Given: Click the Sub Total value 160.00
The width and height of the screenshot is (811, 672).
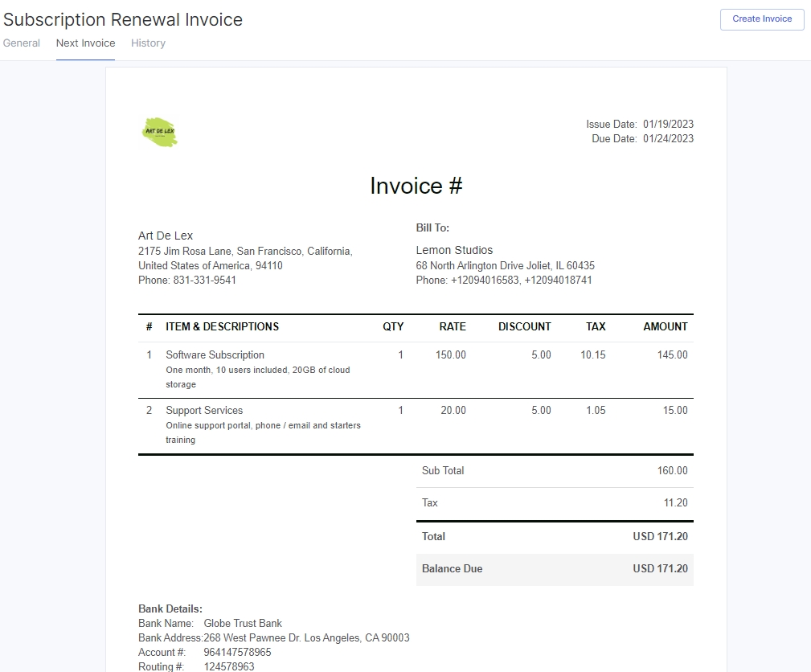Looking at the screenshot, I should point(672,471).
